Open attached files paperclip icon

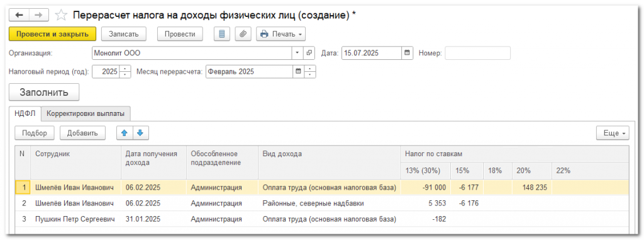click(243, 34)
